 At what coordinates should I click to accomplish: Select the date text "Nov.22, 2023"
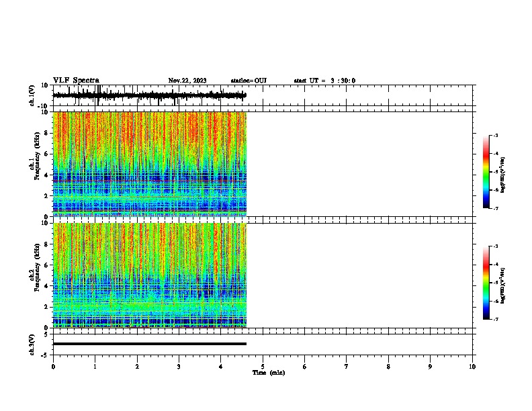tap(187, 81)
